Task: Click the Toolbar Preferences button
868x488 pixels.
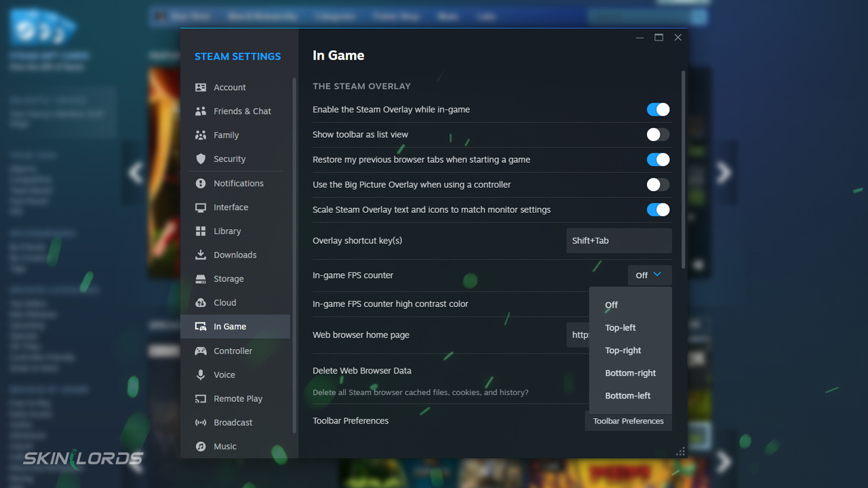Action: [628, 421]
